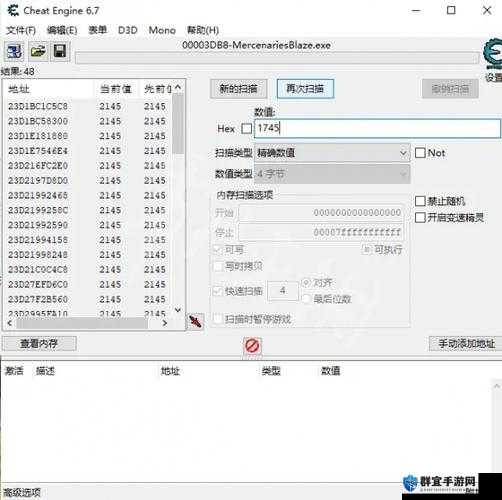502x500 pixels.
Task: Toggle the 可执行 checkbox
Action: tap(366, 249)
